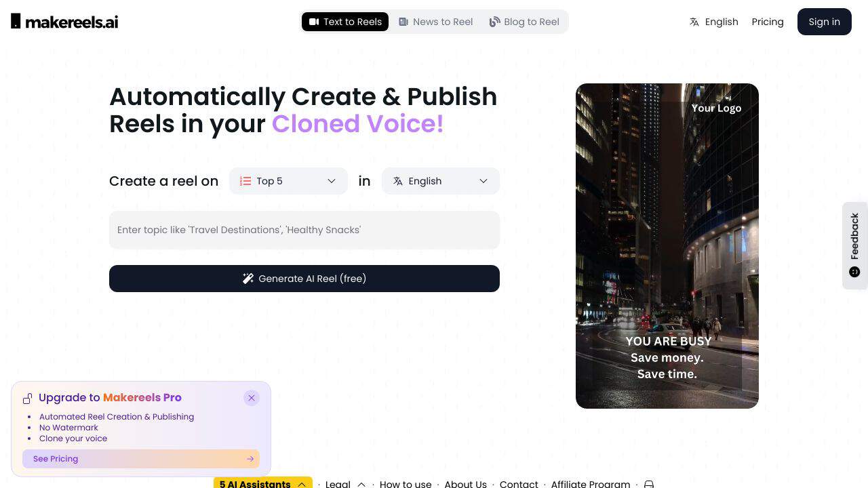Dismiss the Upgrade to Makereels Pro banner
Viewport: 868px width, 488px height.
pos(252,398)
